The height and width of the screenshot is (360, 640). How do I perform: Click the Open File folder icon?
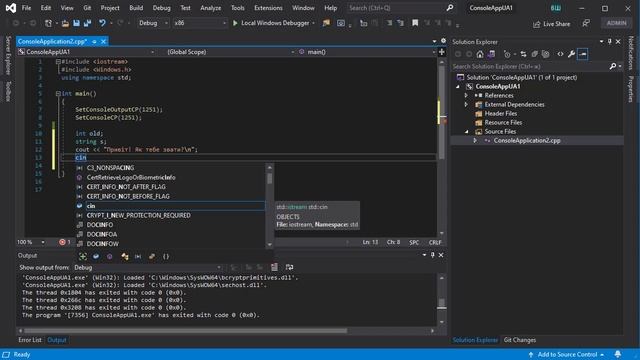pos(65,23)
